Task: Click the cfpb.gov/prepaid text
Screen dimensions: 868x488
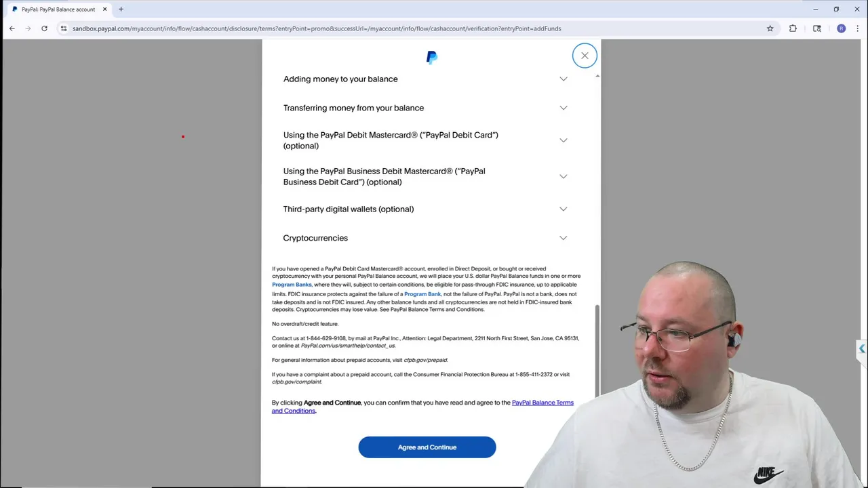Action: (x=426, y=360)
